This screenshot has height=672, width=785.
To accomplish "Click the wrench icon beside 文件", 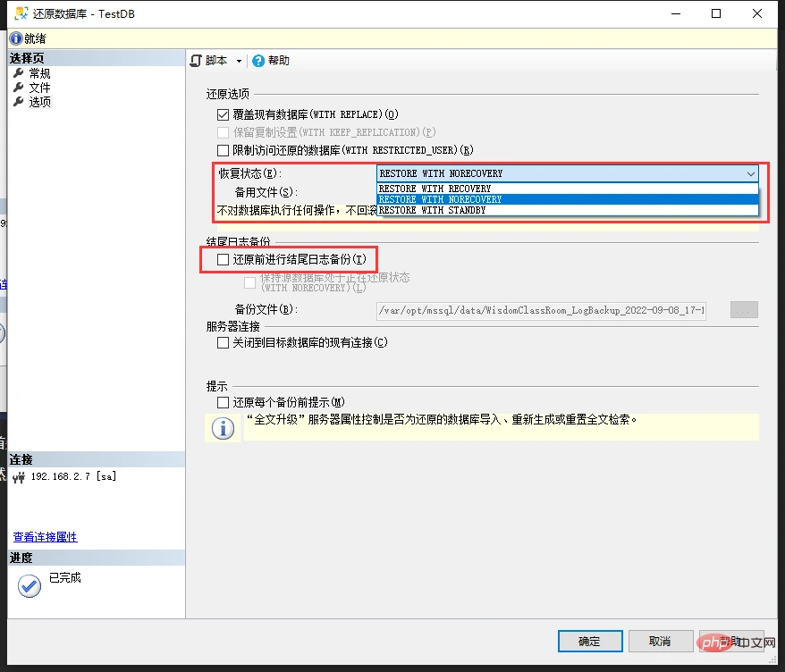I will tap(19, 88).
